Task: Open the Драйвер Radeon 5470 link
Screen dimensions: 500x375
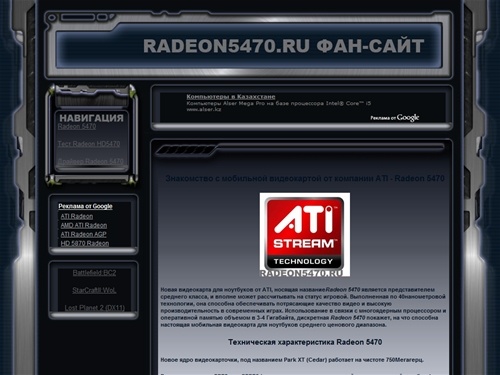Action: 91,161
